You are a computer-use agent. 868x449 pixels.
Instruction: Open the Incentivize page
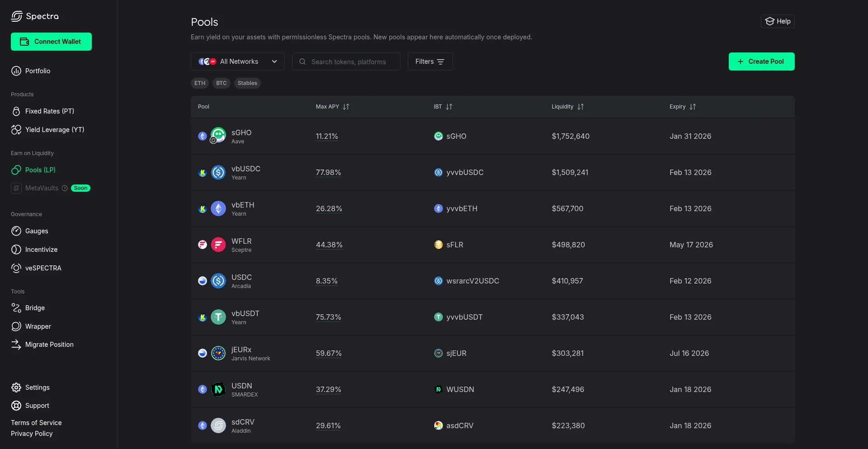41,250
